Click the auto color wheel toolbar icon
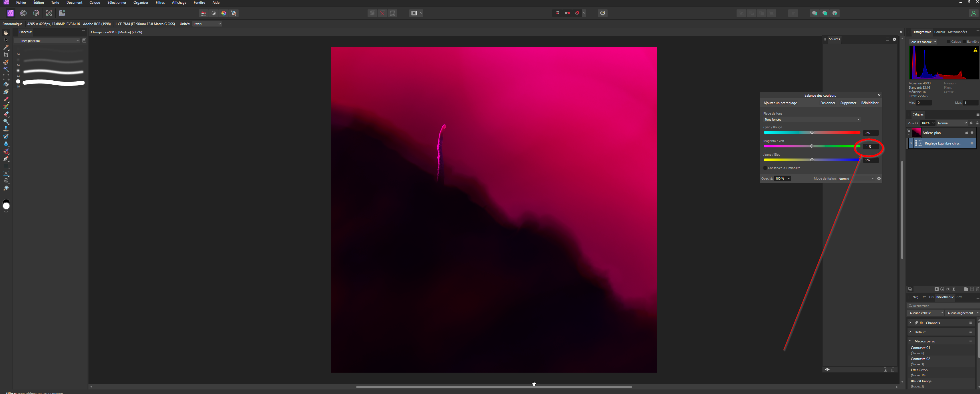 224,13
